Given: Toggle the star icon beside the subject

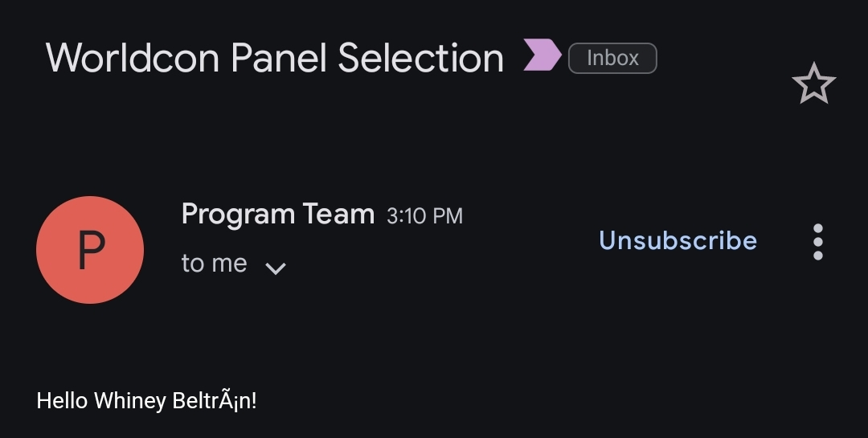Looking at the screenshot, I should (813, 84).
